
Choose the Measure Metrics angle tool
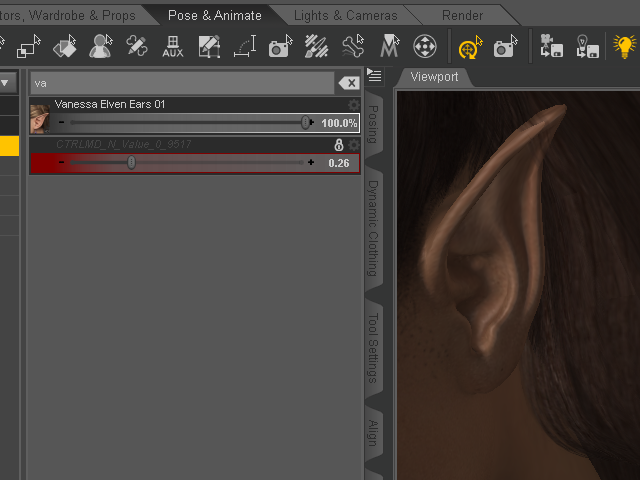pos(245,46)
